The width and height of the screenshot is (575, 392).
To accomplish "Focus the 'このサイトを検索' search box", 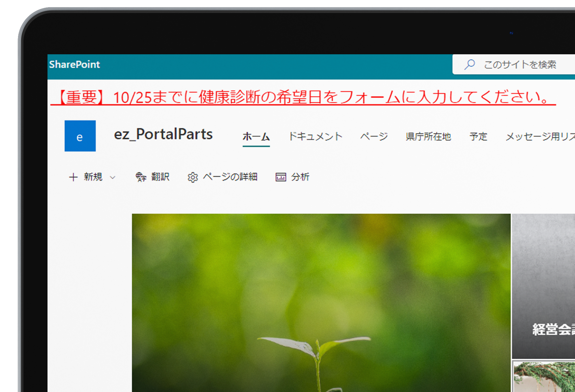I will [514, 65].
